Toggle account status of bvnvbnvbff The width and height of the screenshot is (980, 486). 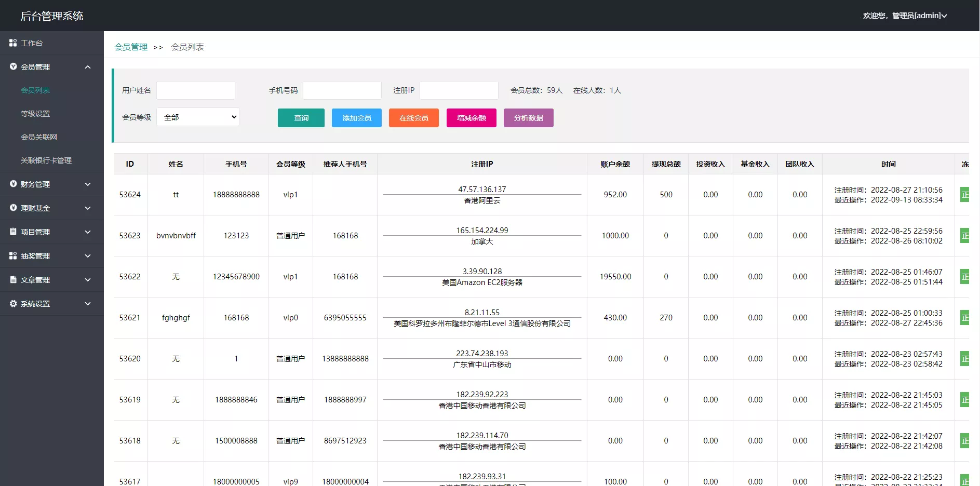tap(965, 236)
